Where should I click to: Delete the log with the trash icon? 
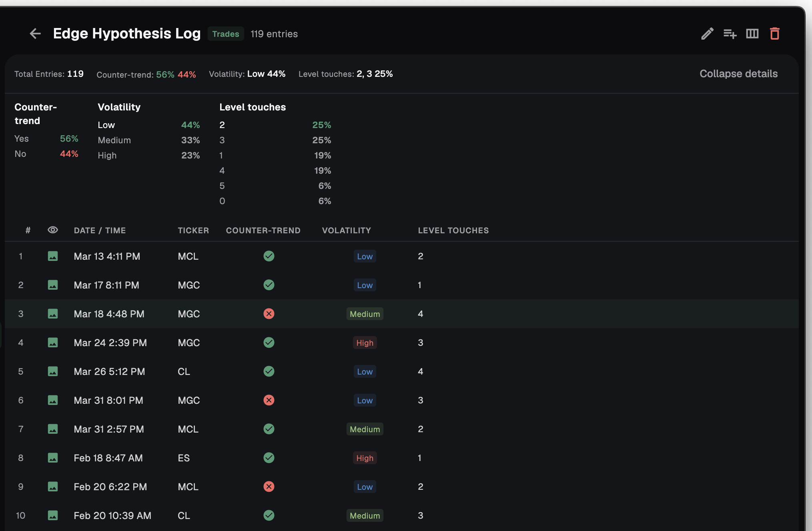click(775, 34)
